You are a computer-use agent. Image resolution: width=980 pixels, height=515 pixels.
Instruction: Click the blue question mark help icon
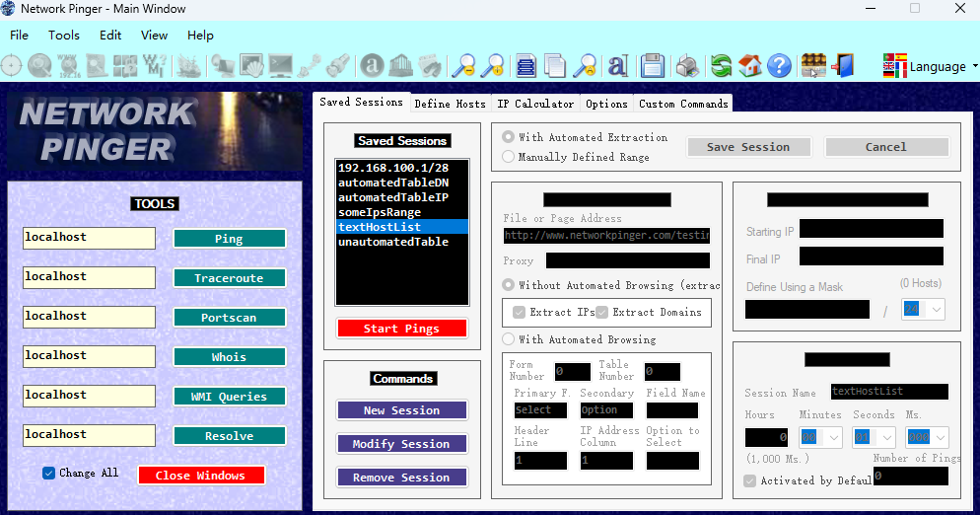pos(780,66)
